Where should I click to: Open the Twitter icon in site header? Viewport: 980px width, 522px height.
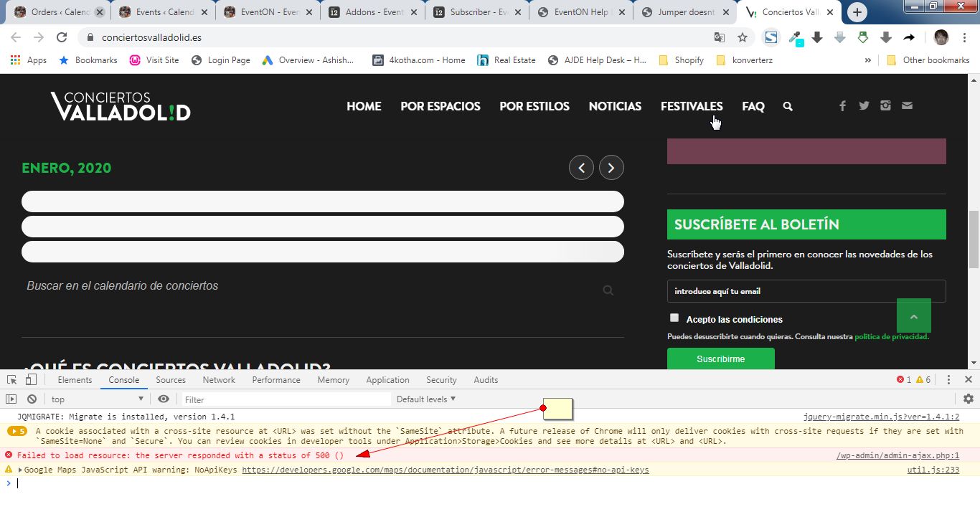tap(864, 106)
